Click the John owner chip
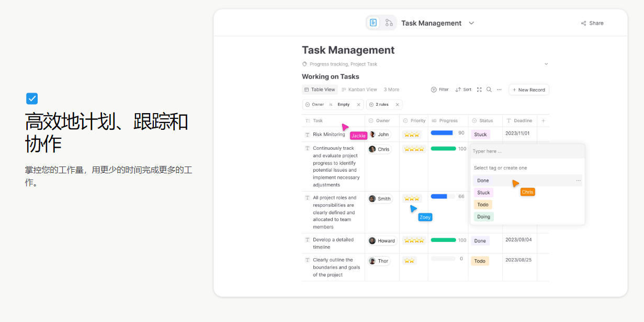 (380, 135)
